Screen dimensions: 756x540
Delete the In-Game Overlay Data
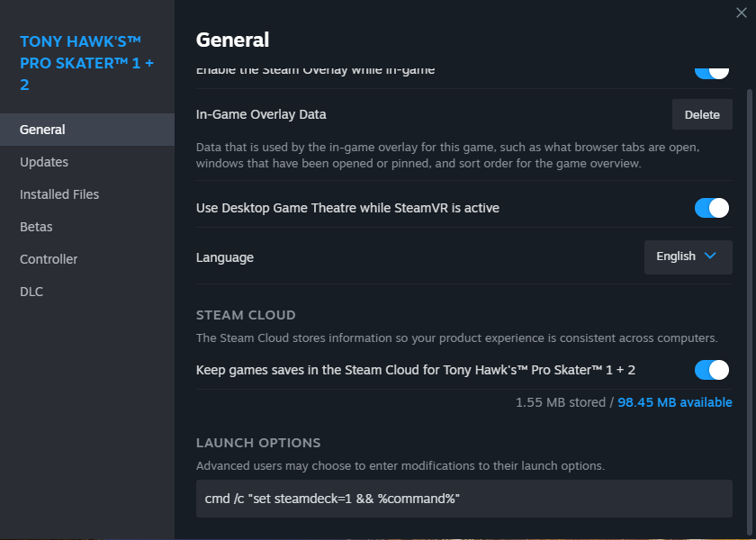click(702, 114)
